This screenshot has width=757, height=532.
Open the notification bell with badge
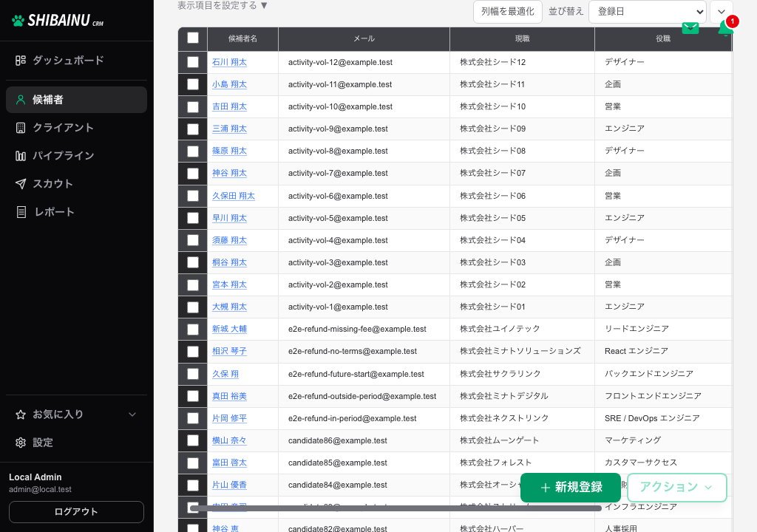pyautogui.click(x=726, y=27)
